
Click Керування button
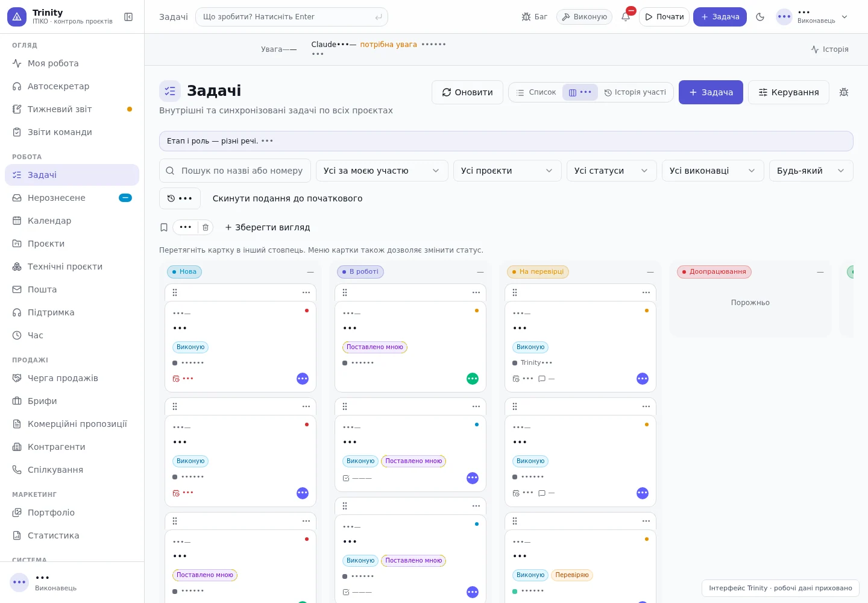(x=788, y=92)
